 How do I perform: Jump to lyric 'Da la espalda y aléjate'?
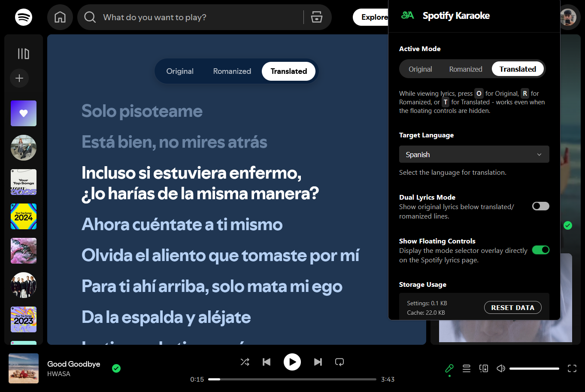[x=166, y=317]
